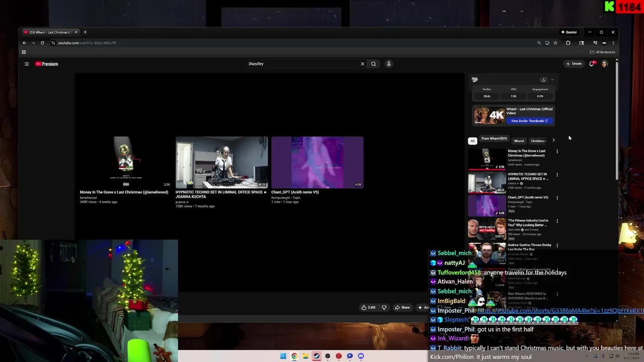Viewport: 644px width, 362px height.
Task: View site information for youtube.com
Action: click(53, 43)
